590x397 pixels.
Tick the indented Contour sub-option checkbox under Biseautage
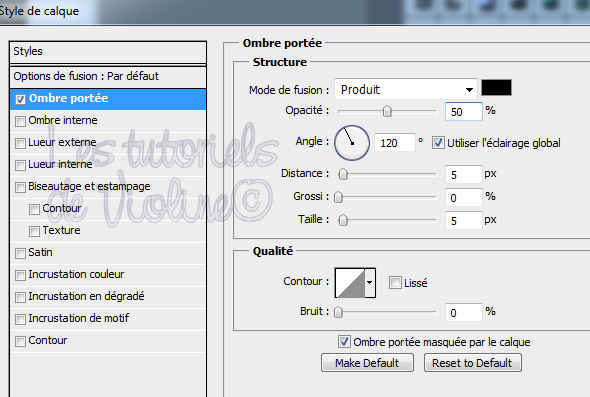pyautogui.click(x=34, y=209)
